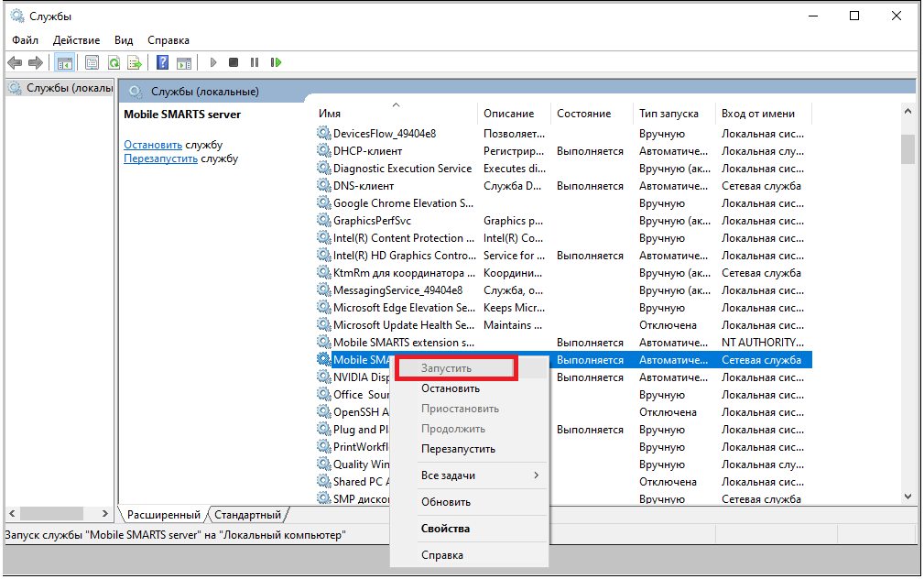Click gear icon of DevicesFlow_49404e8
The height and width of the screenshot is (579, 924).
[x=324, y=133]
